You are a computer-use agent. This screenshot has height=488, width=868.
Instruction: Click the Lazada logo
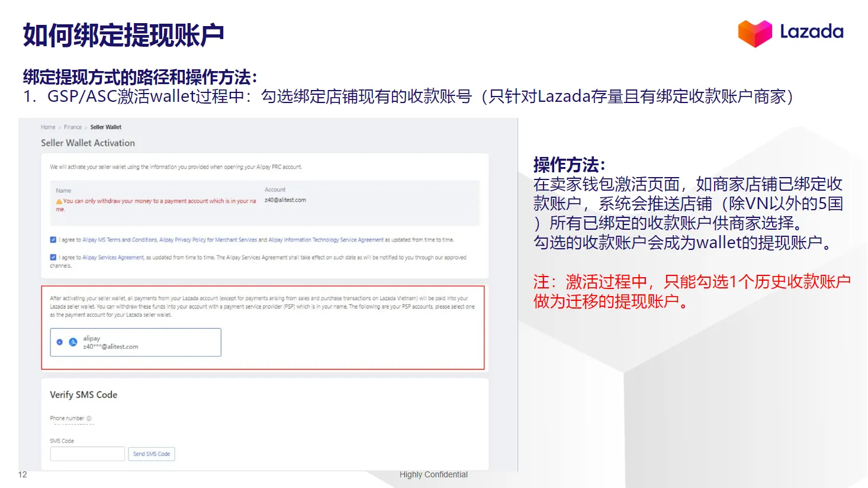point(790,33)
